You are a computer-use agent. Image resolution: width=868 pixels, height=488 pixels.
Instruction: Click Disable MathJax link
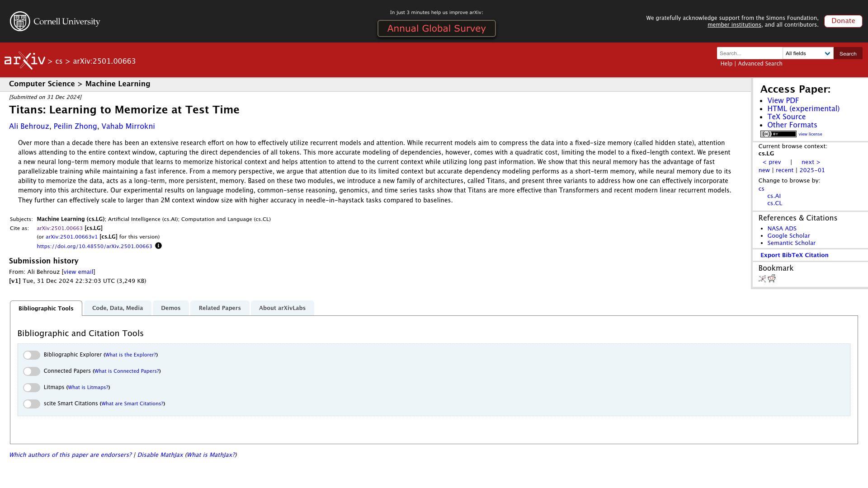coord(160,455)
